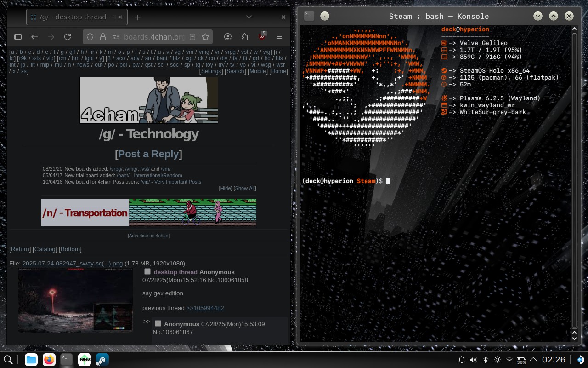The image size is (588, 368).
Task: Click Show All announcements link
Action: [245, 188]
